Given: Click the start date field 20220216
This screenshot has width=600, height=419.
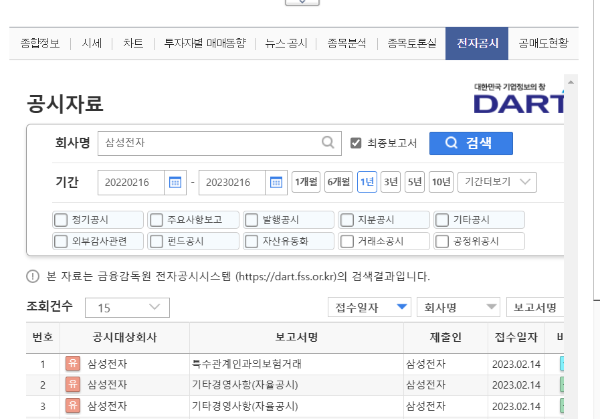Looking at the screenshot, I should [x=131, y=183].
